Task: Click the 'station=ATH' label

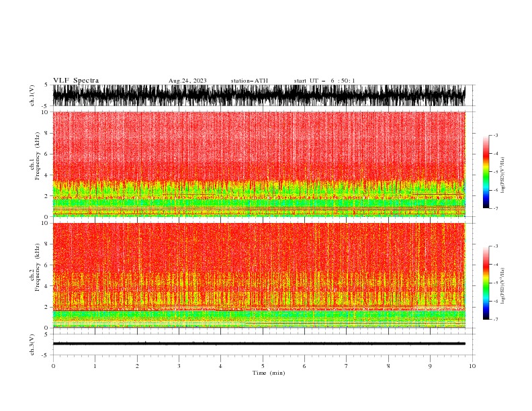Action: point(249,81)
